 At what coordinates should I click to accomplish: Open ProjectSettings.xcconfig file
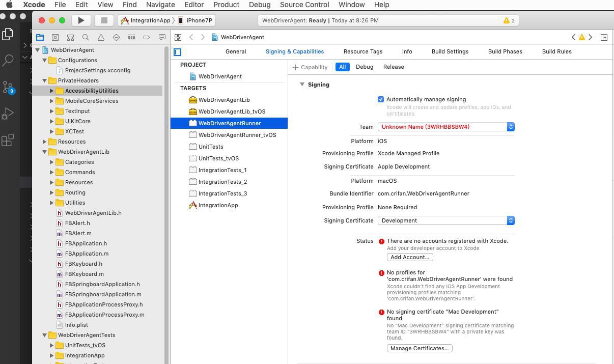click(x=98, y=70)
